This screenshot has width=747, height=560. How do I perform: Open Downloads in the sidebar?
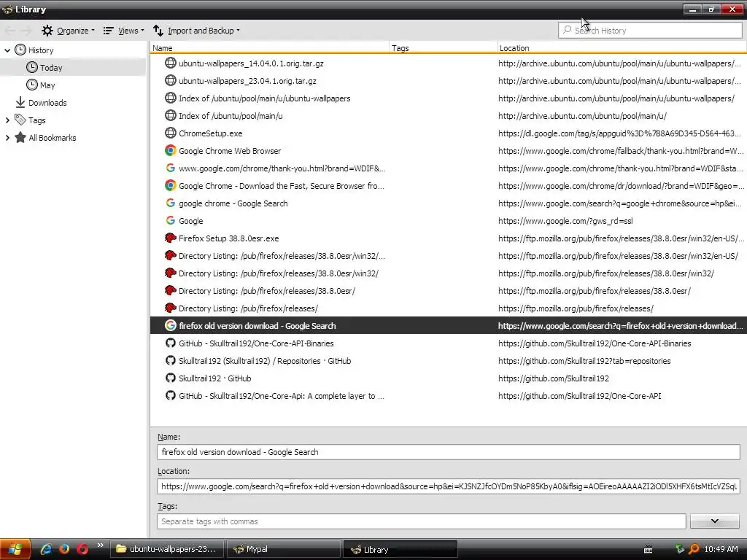[x=41, y=103]
